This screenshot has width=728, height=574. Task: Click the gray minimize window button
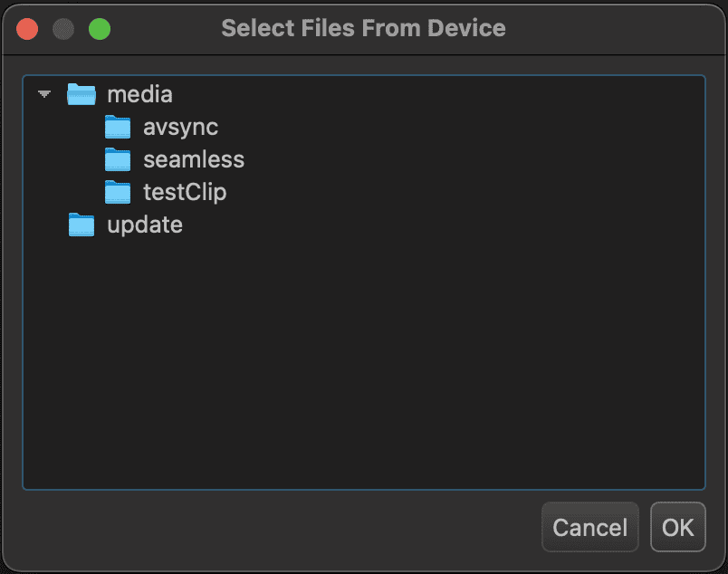coord(63,28)
